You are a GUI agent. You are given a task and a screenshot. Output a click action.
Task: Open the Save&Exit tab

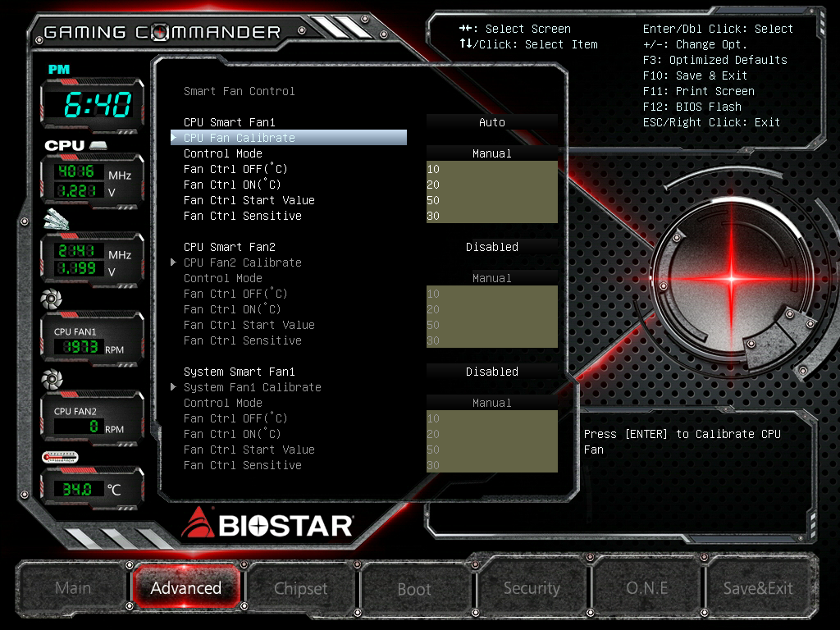coord(758,588)
